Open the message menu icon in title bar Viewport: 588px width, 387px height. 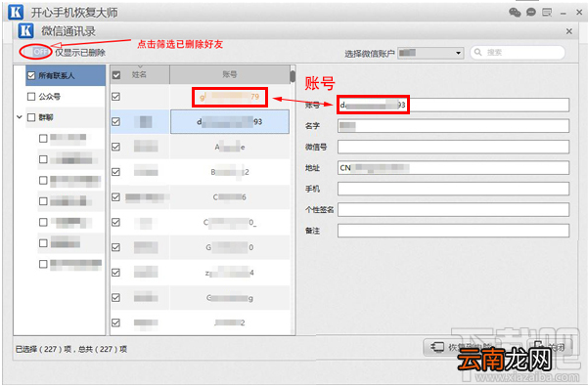(x=547, y=13)
